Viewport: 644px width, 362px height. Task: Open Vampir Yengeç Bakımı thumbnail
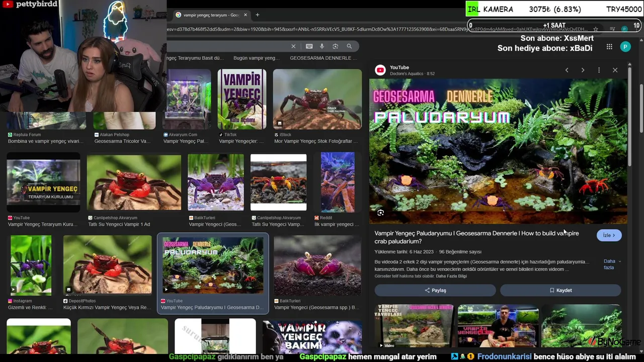[312, 337]
